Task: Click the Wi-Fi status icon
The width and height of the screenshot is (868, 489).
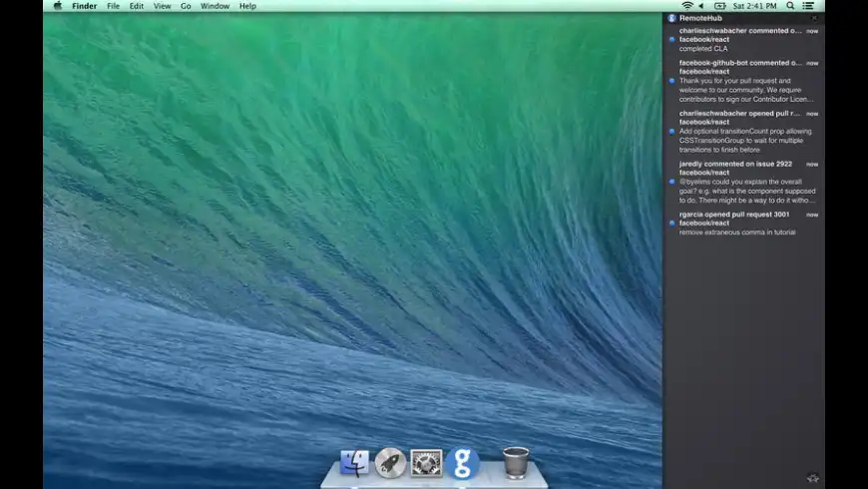Action: (686, 6)
